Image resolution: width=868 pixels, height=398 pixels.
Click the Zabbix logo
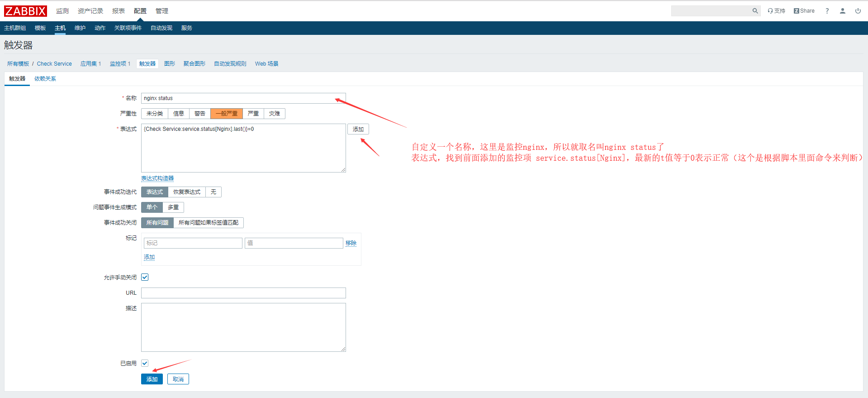tap(25, 11)
